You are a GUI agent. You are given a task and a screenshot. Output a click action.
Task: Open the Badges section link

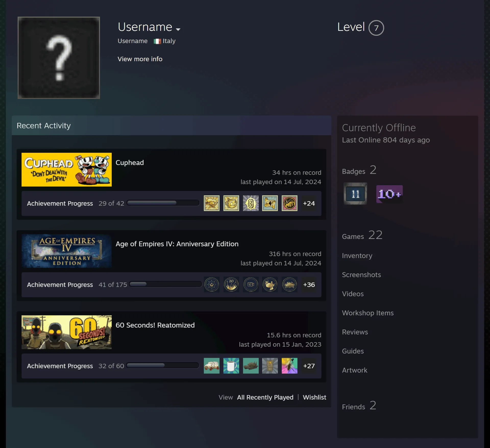click(x=359, y=170)
